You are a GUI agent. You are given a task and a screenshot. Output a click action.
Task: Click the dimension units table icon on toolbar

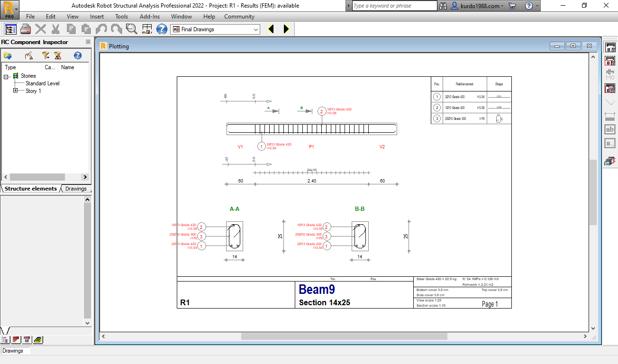147,29
